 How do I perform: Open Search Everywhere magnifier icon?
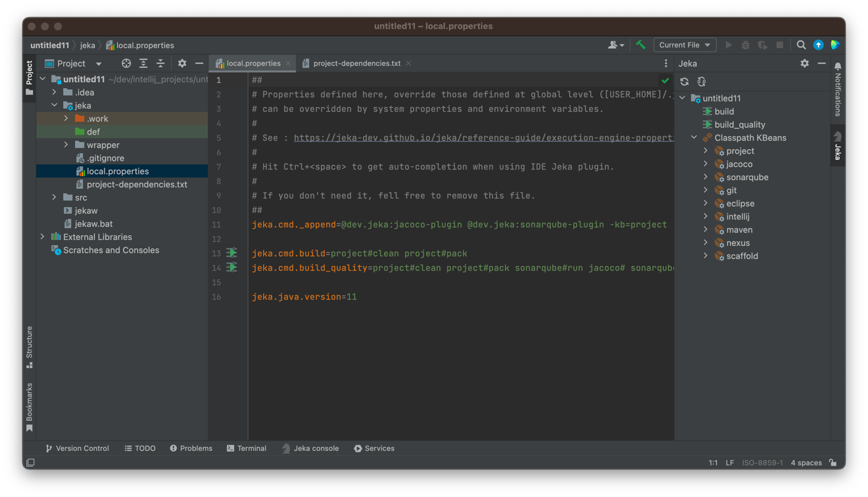pyautogui.click(x=801, y=45)
